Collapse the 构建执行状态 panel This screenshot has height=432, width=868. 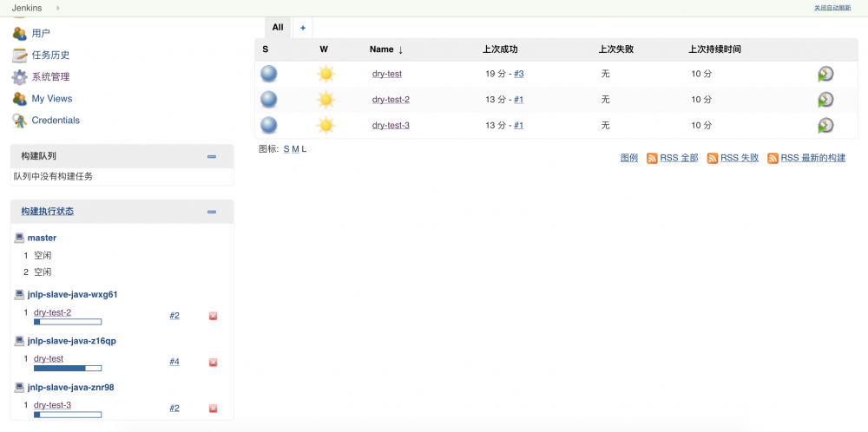(212, 212)
